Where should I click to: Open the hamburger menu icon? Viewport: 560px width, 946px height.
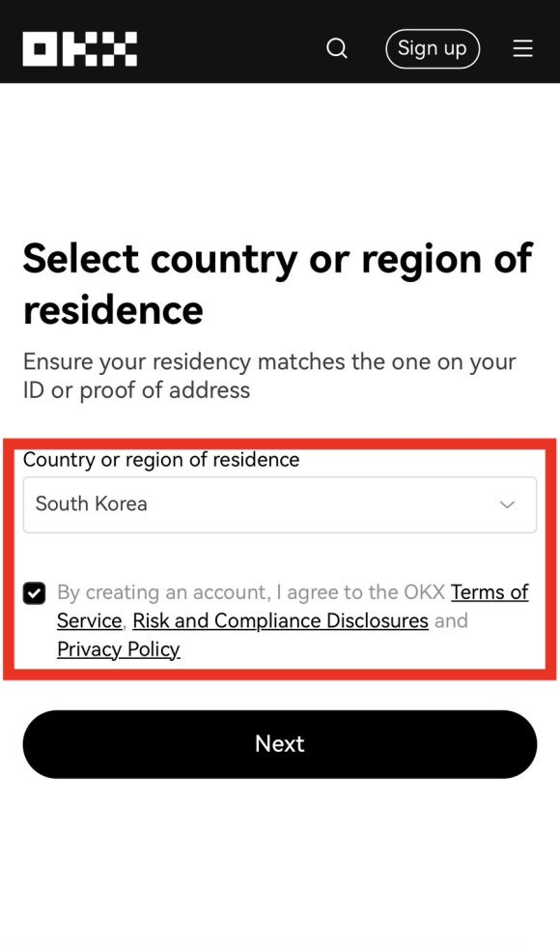[x=522, y=48]
